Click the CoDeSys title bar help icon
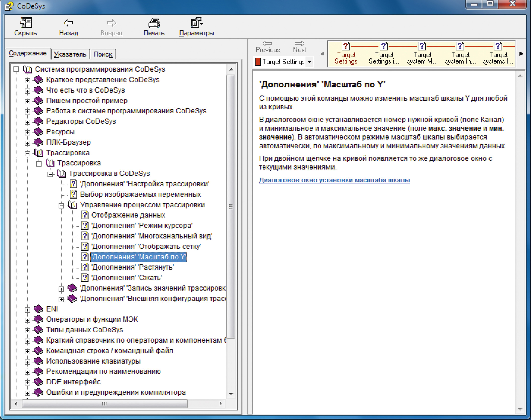This screenshot has width=531, height=420. [x=9, y=6]
